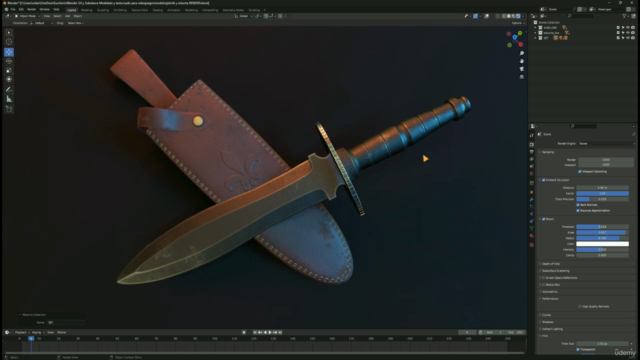
Task: Open the viewport Options button
Action: coord(517,23)
